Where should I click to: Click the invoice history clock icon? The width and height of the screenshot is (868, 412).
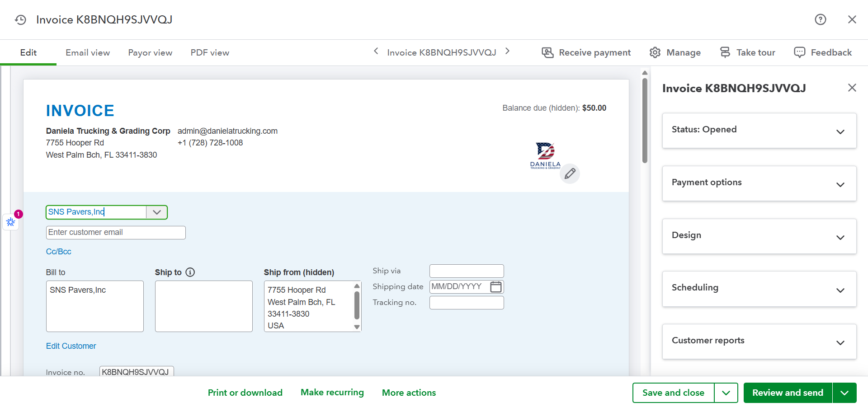tap(20, 20)
